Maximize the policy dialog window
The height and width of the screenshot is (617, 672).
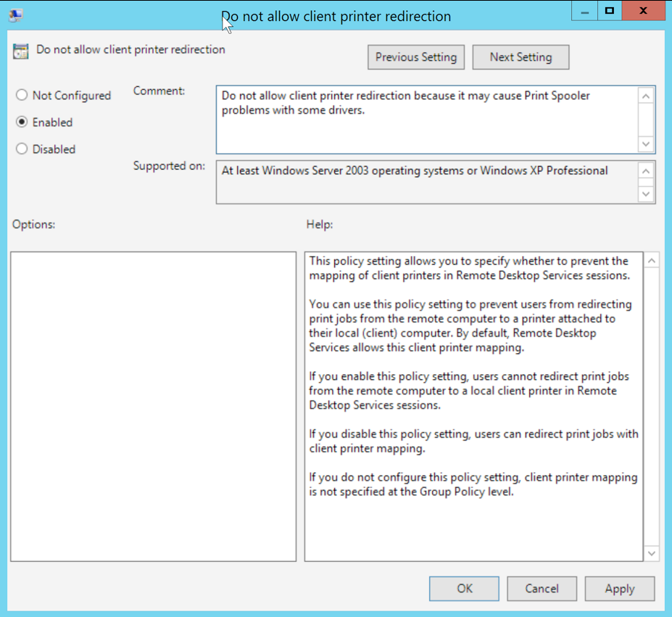coord(610,11)
